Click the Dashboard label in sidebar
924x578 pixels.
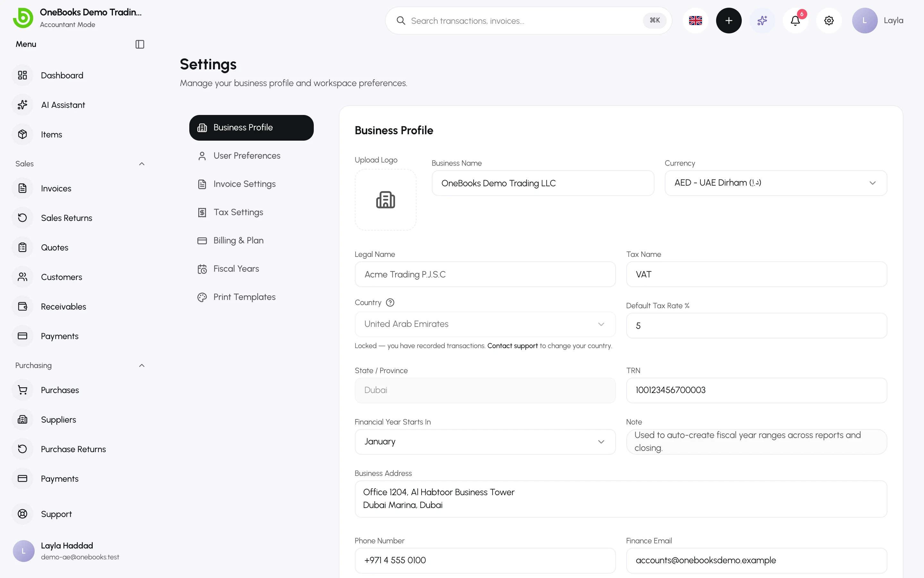click(62, 75)
